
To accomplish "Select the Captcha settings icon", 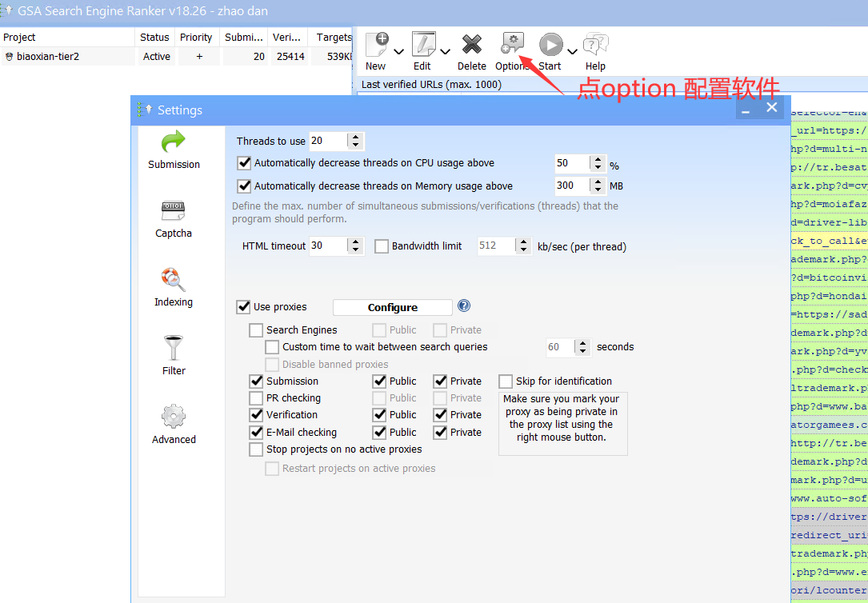I will [x=174, y=213].
